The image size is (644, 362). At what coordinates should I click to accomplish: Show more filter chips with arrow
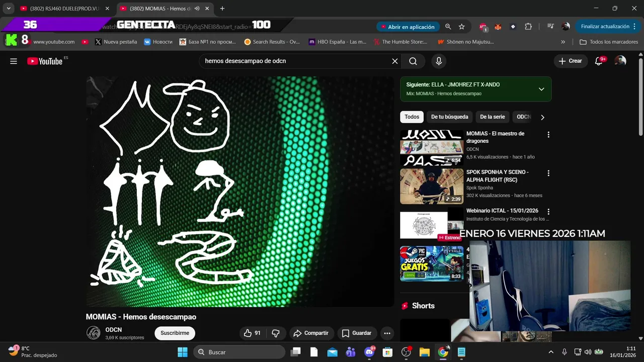542,117
